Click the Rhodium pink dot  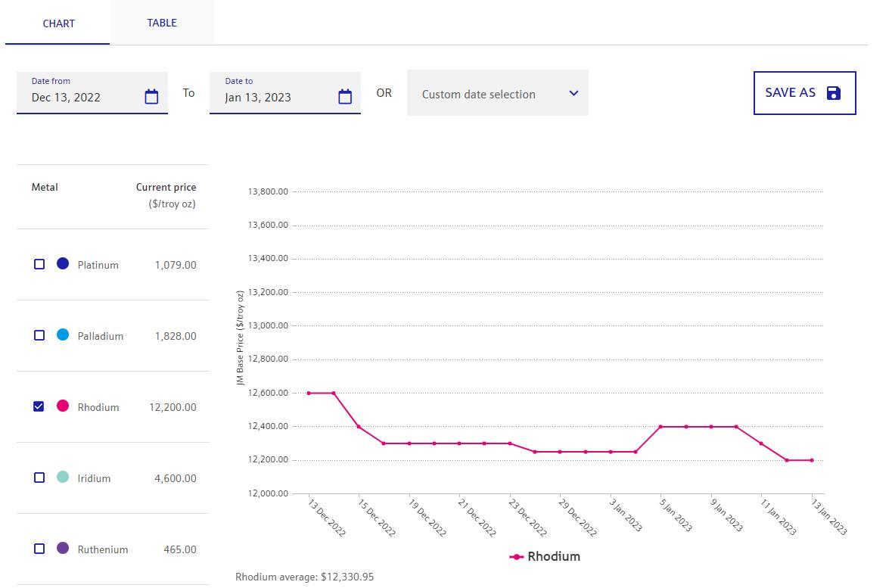63,406
